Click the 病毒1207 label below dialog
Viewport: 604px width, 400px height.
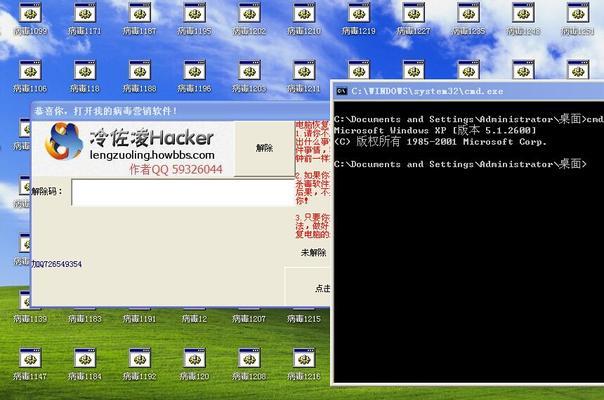pos(249,319)
